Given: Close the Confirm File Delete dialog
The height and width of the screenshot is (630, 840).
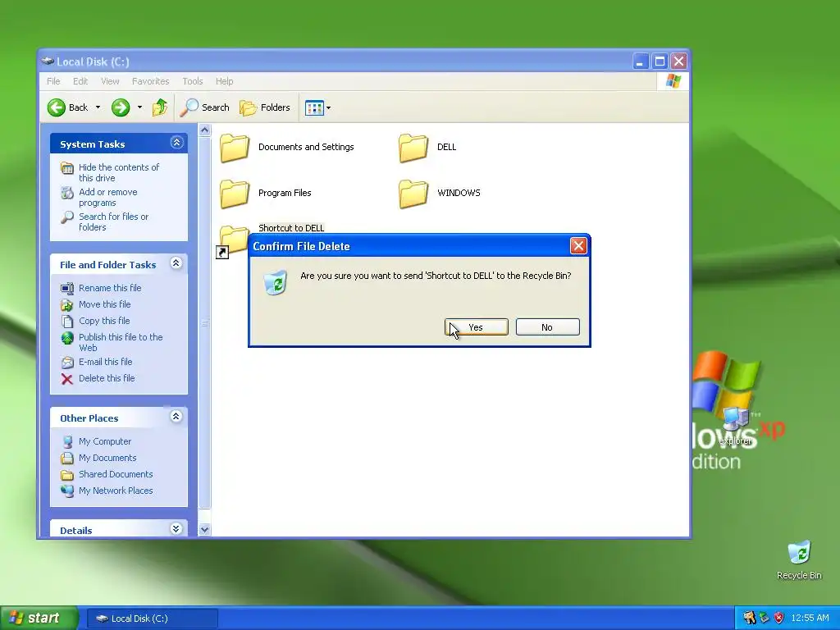Looking at the screenshot, I should (x=578, y=246).
